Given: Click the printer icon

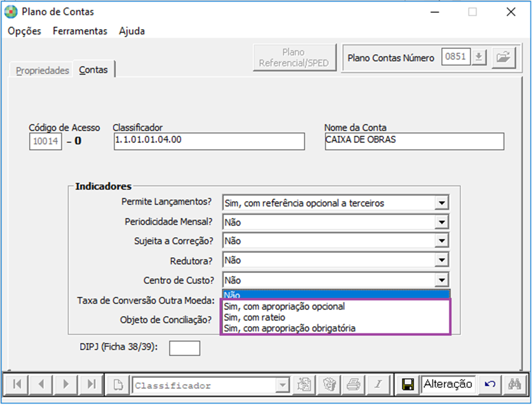Looking at the screenshot, I should click(354, 385).
